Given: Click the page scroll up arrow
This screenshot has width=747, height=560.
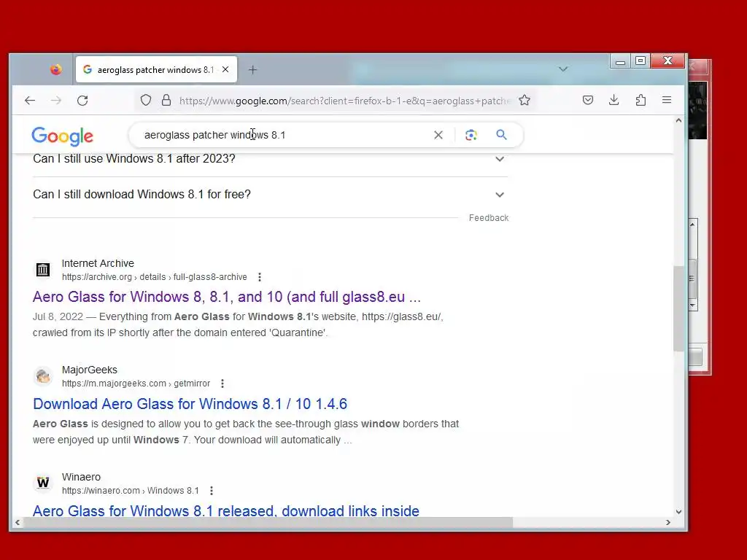Looking at the screenshot, I should [678, 121].
